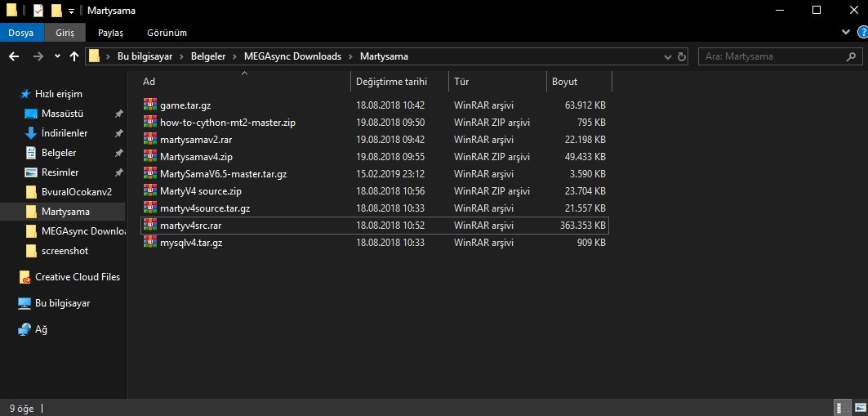The width and height of the screenshot is (868, 416).
Task: Select Martysama folder in the sidebar
Action: 65,212
